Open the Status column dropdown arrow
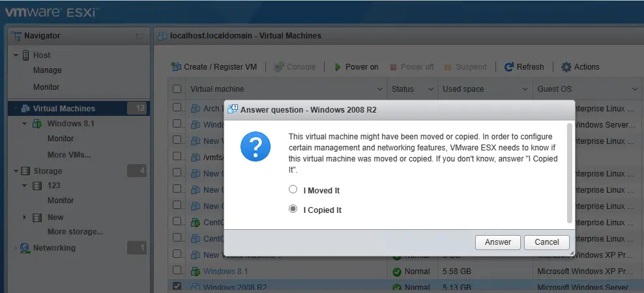 431,89
